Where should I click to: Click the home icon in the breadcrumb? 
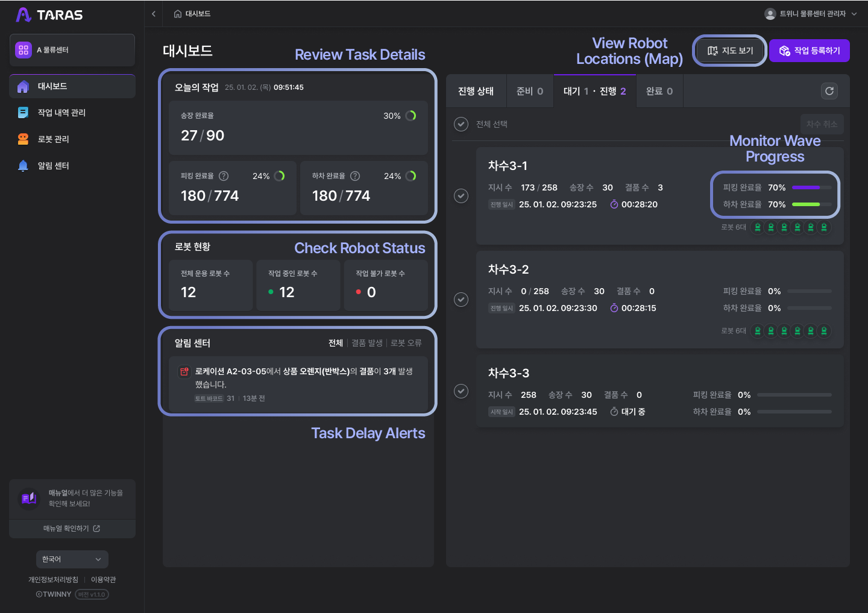point(177,14)
